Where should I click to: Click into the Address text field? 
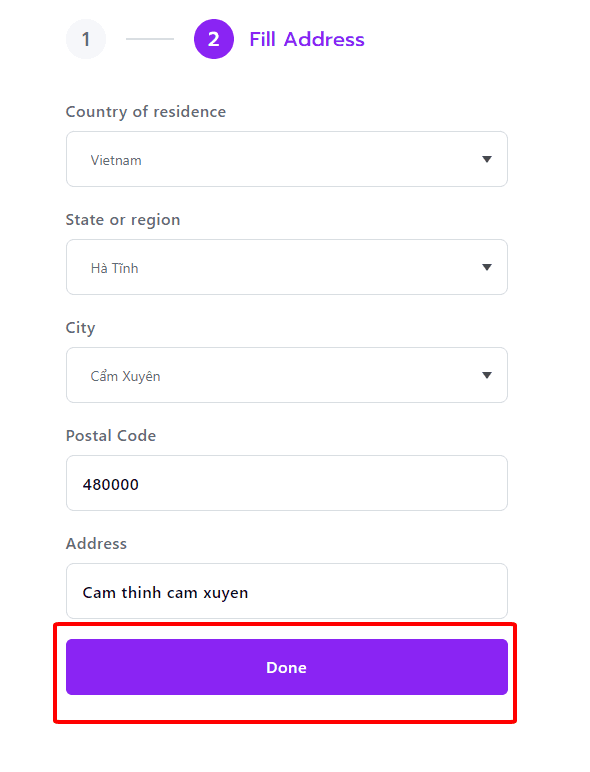click(287, 591)
